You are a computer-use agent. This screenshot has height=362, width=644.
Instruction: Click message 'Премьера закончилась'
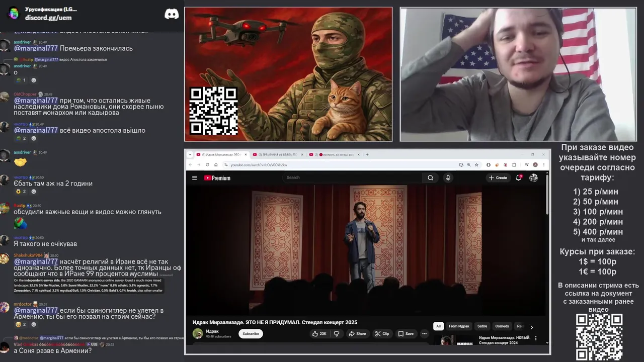96,48
